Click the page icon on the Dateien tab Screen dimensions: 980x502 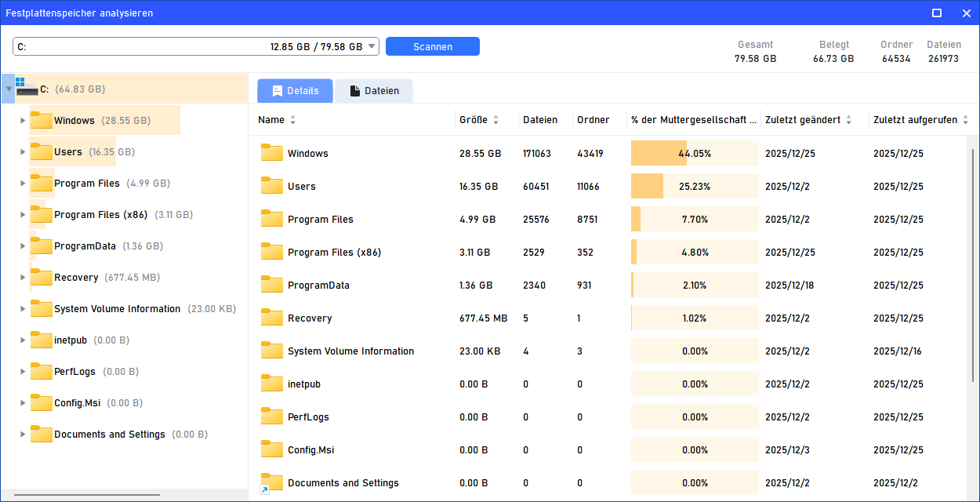355,91
